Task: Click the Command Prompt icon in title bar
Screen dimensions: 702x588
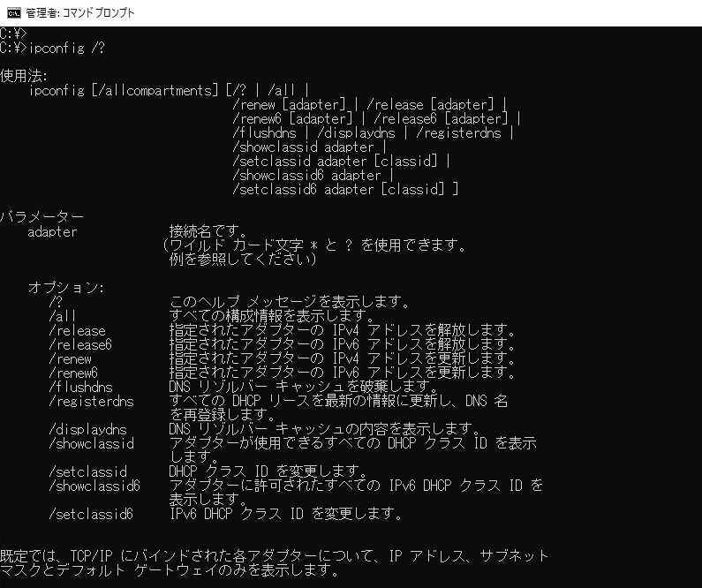Action: pos(13,13)
